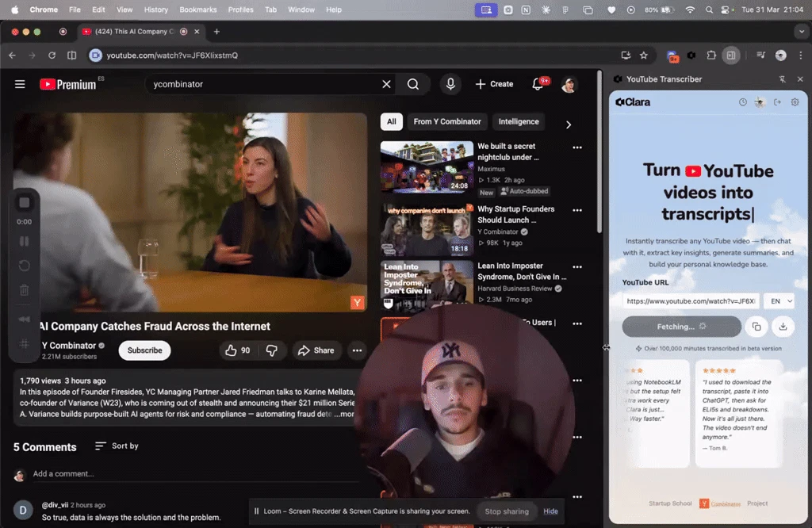Click the Add a comment field
The image size is (812, 528).
(x=196, y=473)
